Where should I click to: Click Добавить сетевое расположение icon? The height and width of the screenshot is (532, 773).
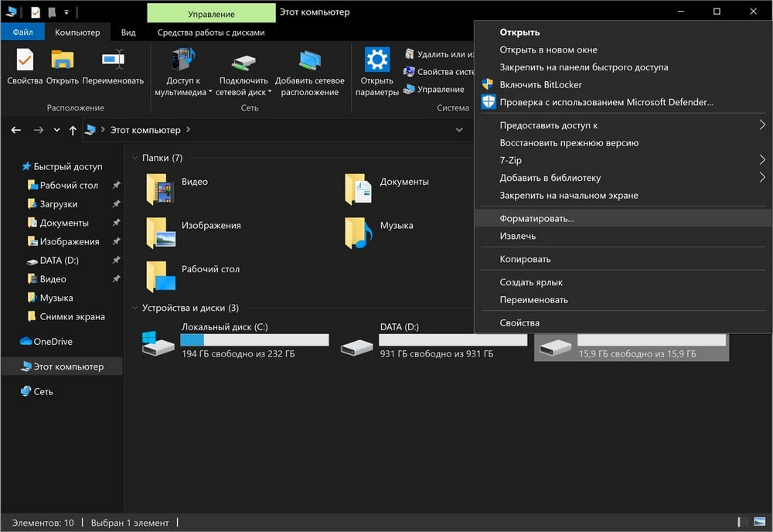(x=309, y=62)
